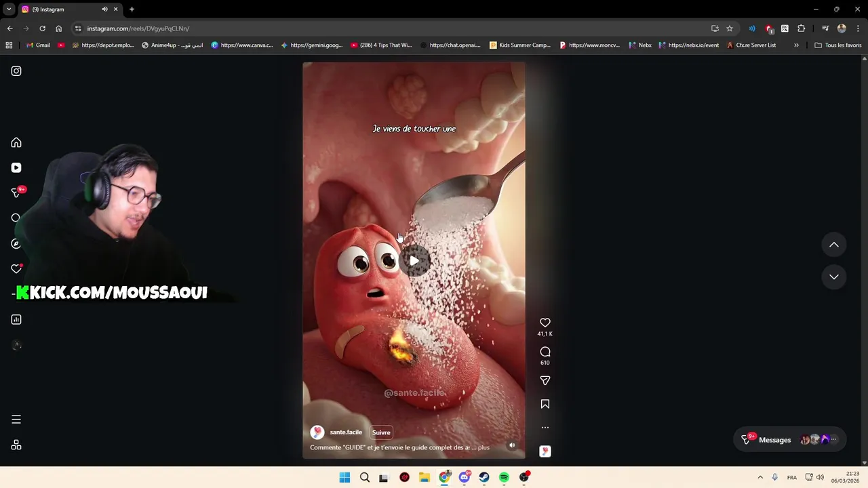Toggle the reel sound with the speaker button
868x488 pixels.
(x=512, y=445)
